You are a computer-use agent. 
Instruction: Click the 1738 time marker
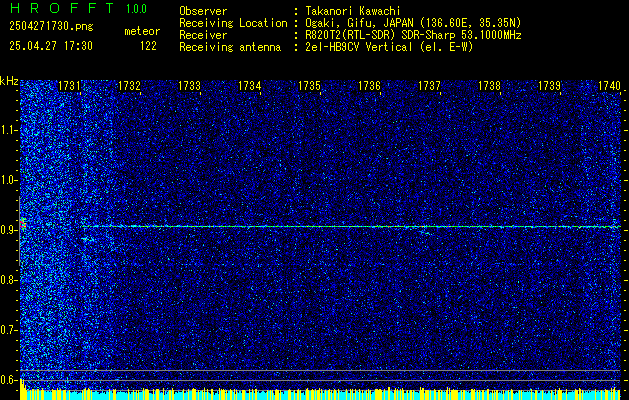[489, 85]
